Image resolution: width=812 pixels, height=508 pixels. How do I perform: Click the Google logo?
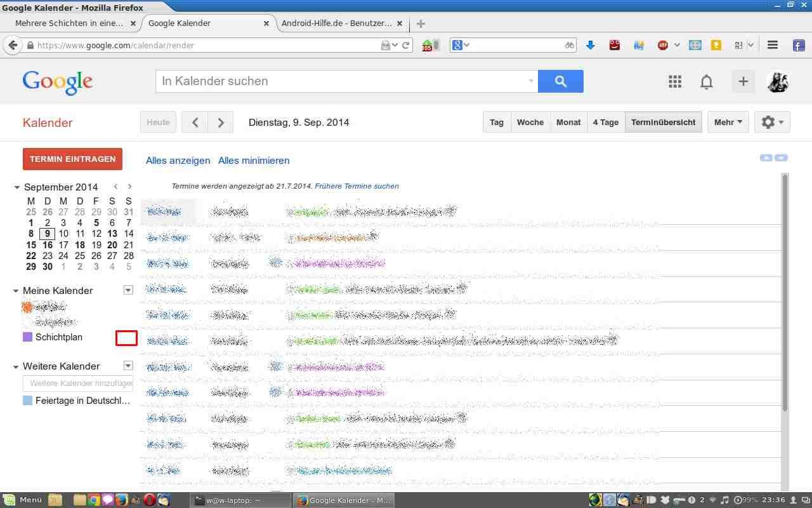pyautogui.click(x=58, y=82)
